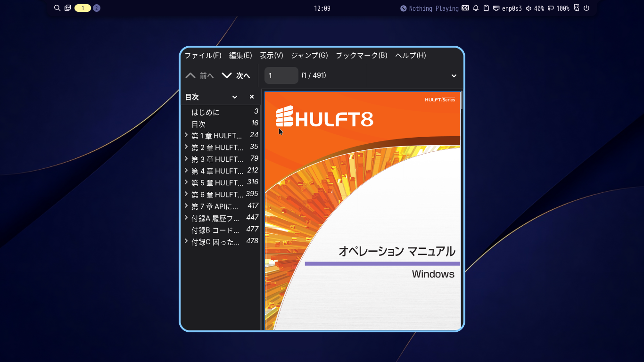644x362 pixels.
Task: Close the 目次 sidebar panel
Action: coord(252,97)
